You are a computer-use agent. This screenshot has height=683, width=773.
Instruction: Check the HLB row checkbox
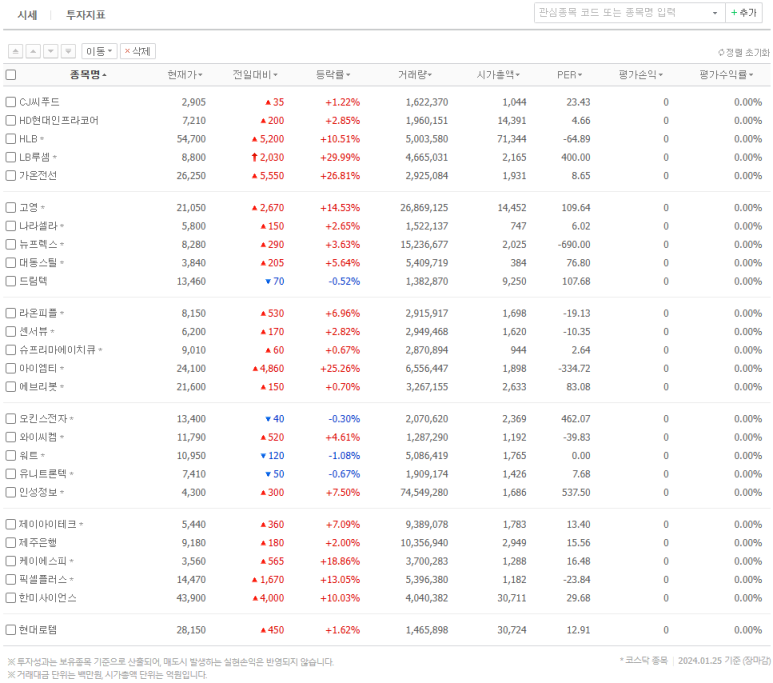coord(11,139)
